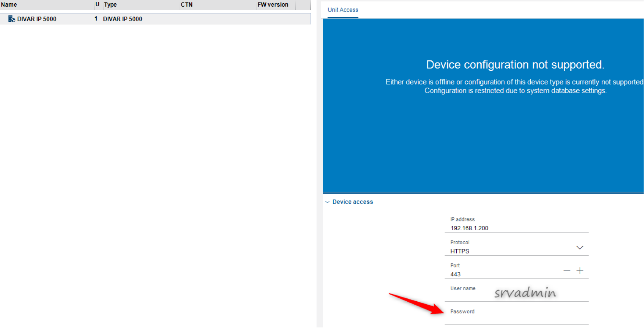This screenshot has width=644, height=330.
Task: Collapse the Device access section chevron
Action: [327, 202]
